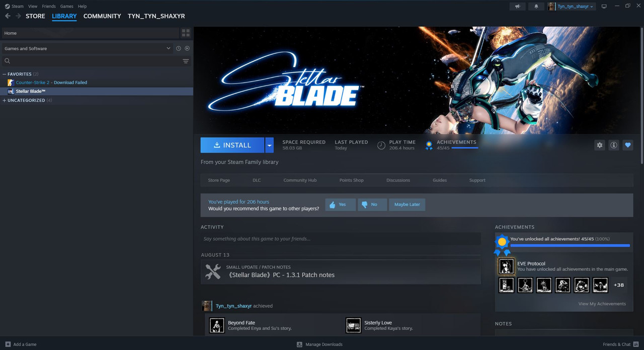Click Add a Game
Image resolution: width=644 pixels, height=350 pixels.
(x=21, y=344)
